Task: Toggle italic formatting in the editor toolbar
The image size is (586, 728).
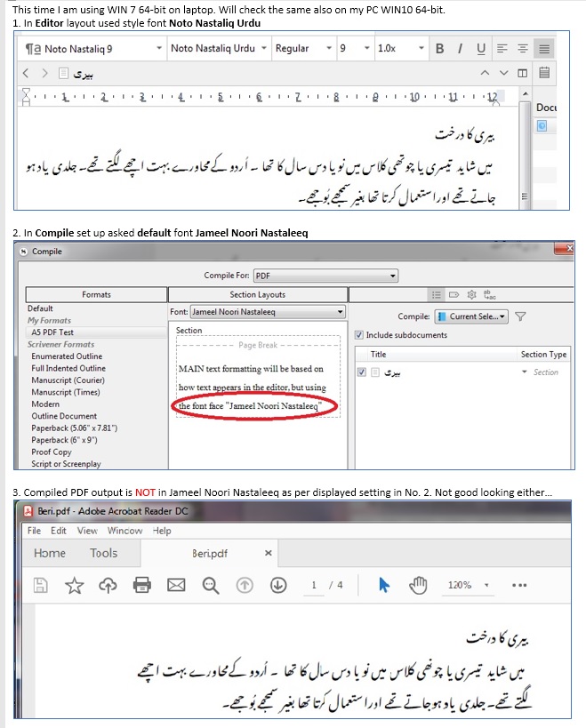Action: point(460,48)
